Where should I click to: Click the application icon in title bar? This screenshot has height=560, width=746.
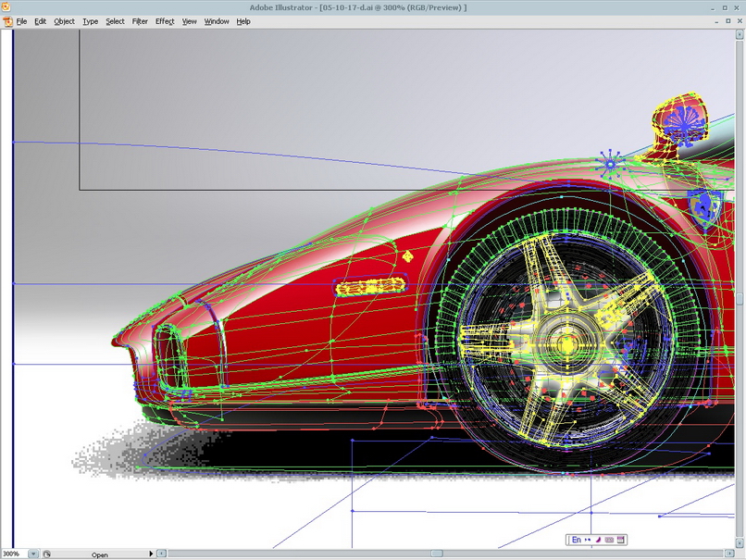6,6
